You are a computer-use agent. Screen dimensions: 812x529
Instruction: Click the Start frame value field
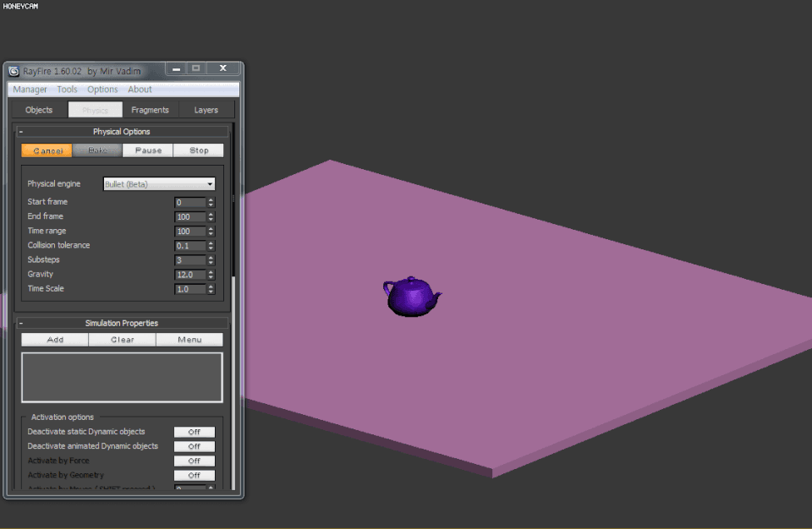pos(190,202)
